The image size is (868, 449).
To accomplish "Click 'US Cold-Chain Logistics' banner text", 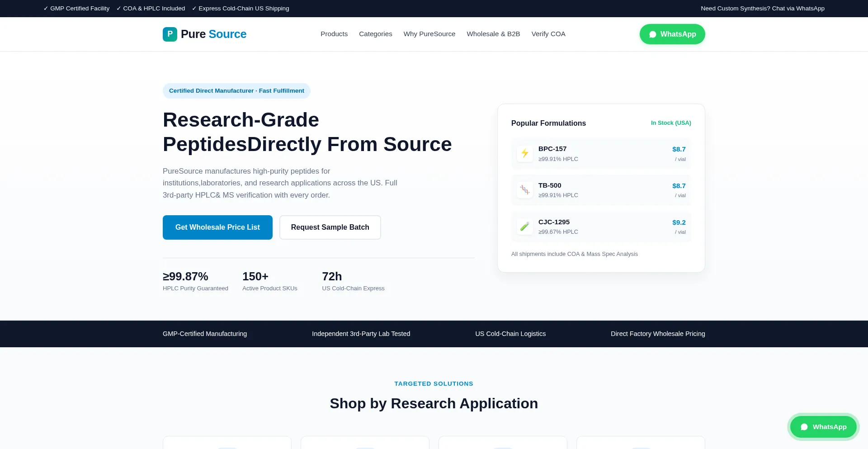I will [x=510, y=334].
